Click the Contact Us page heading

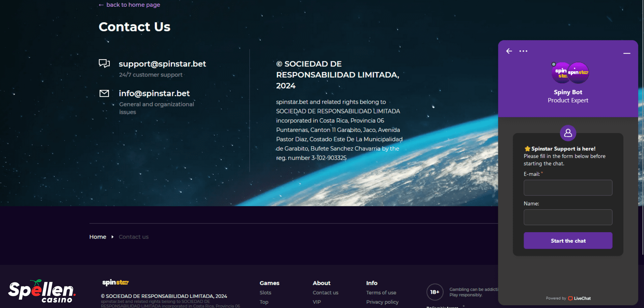135,27
